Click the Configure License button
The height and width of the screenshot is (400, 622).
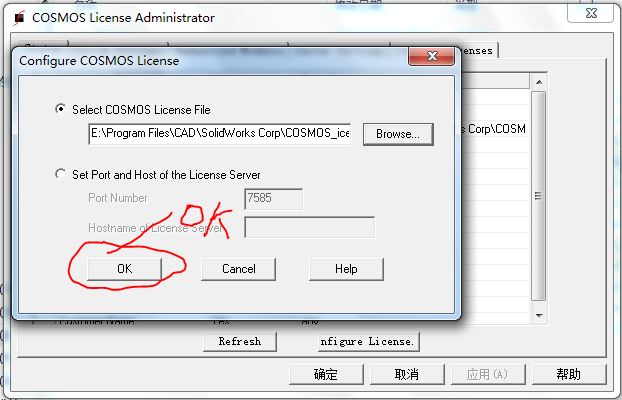pos(369,341)
